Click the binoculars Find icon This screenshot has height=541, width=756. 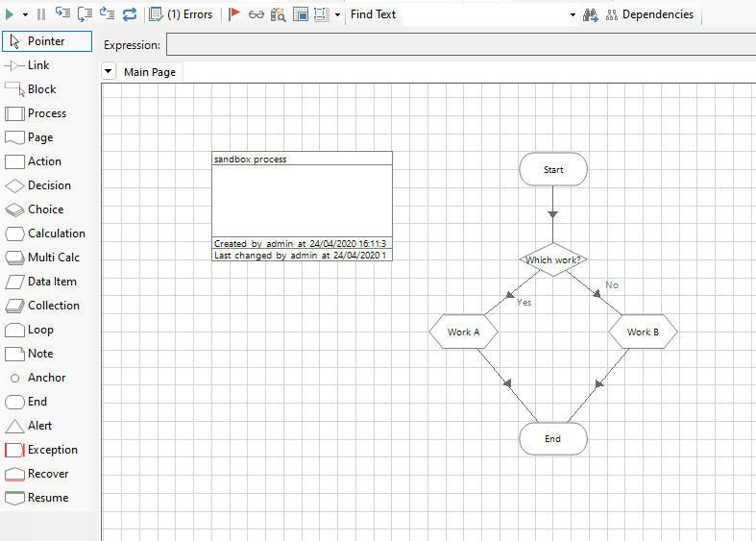pyautogui.click(x=590, y=14)
